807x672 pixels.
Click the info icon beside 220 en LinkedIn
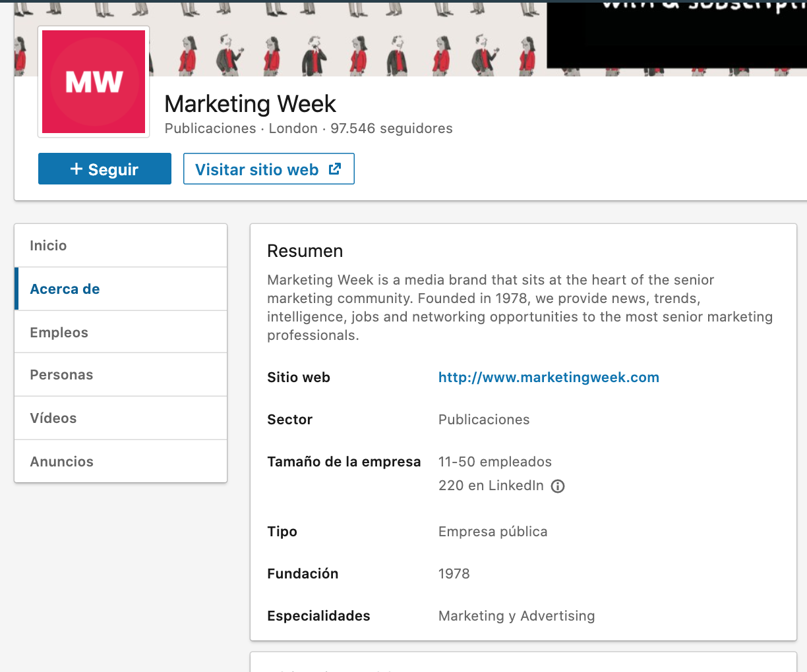(558, 486)
